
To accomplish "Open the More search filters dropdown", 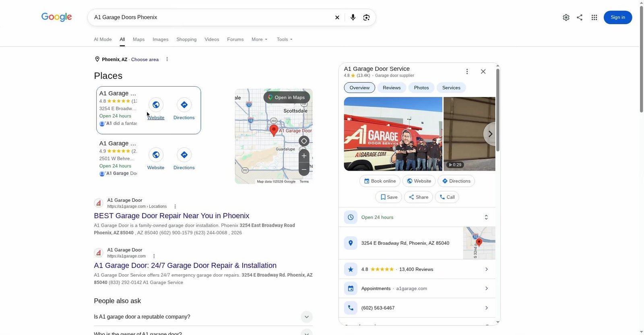I will tap(259, 39).
